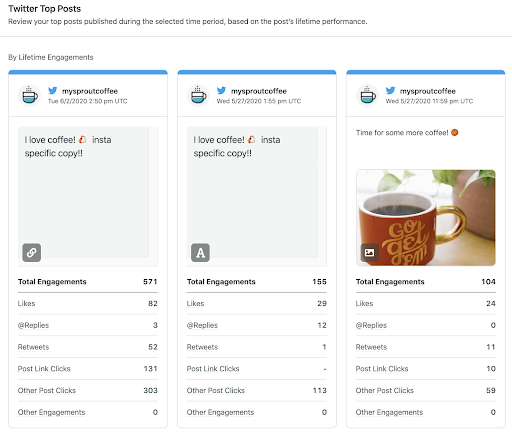Click the Twitter bird icon on the 1:55 pm post
The width and height of the screenshot is (512, 435).
pos(221,91)
